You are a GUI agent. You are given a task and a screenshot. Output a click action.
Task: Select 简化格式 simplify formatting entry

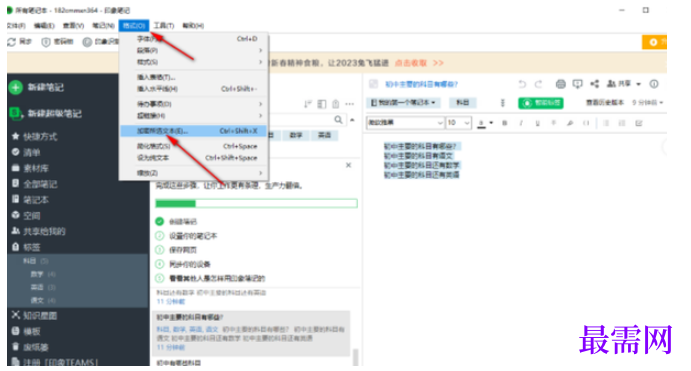pos(194,146)
